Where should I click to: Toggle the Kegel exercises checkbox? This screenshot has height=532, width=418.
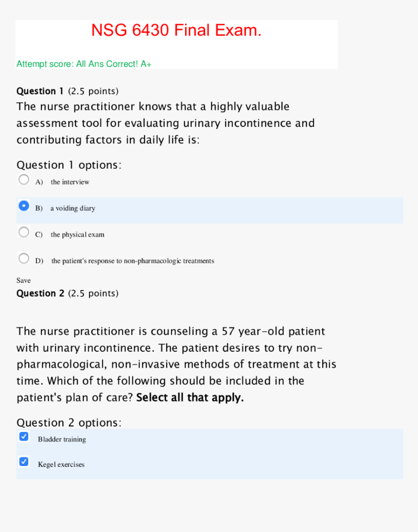click(x=24, y=462)
